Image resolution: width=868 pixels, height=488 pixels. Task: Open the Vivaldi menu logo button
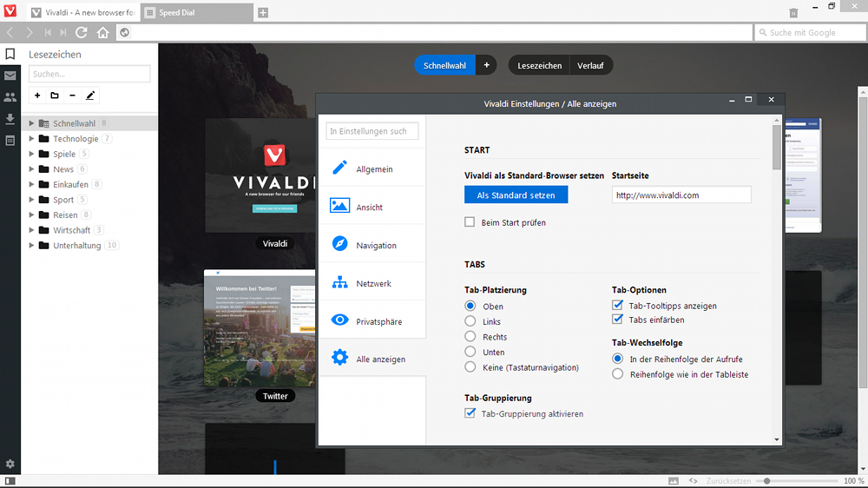coord(10,11)
